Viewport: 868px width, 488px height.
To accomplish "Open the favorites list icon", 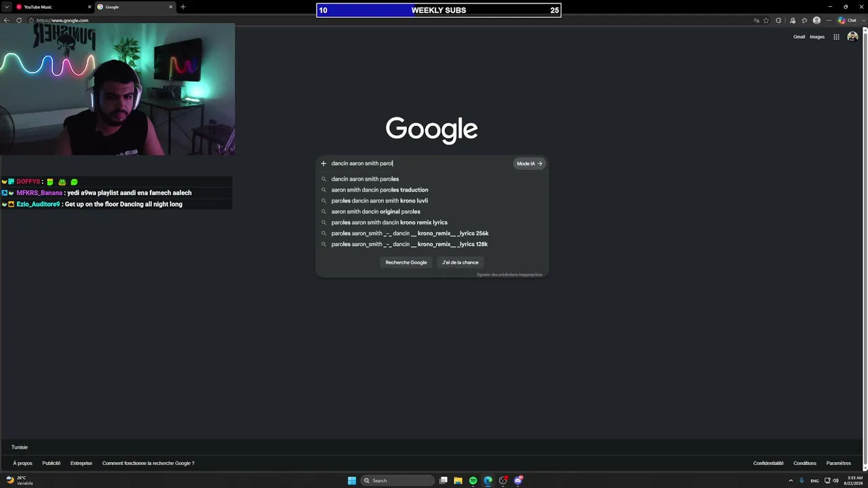I will [x=804, y=20].
